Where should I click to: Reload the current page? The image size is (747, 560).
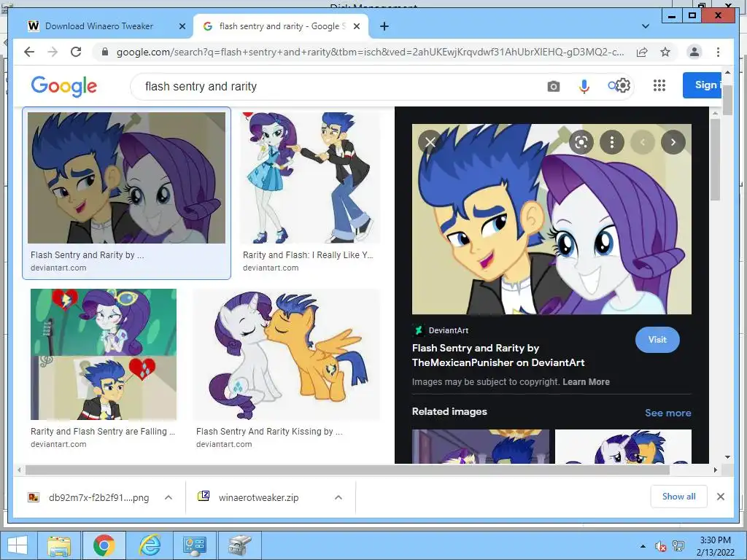tap(76, 52)
